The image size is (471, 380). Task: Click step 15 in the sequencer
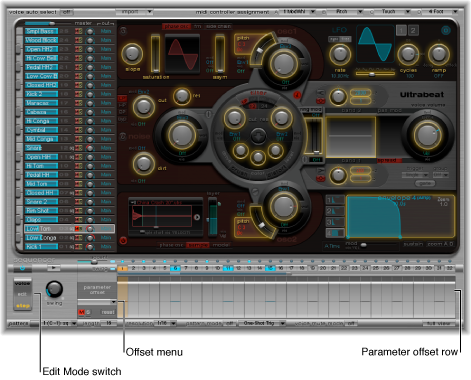270,268
